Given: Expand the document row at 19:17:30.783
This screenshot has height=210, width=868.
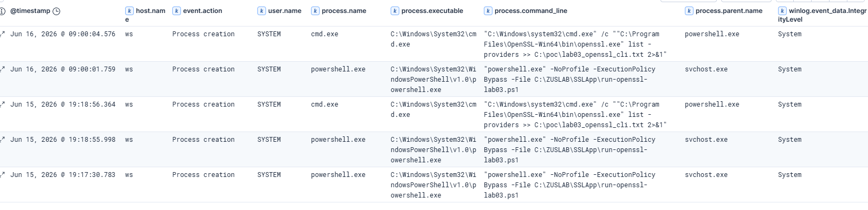Looking at the screenshot, I should pos(2,175).
